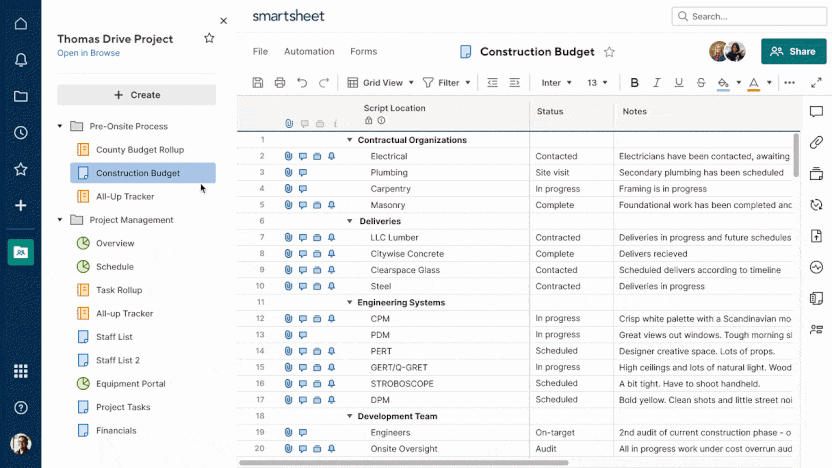The image size is (832, 468).
Task: Open the Forms menu
Action: [x=363, y=51]
